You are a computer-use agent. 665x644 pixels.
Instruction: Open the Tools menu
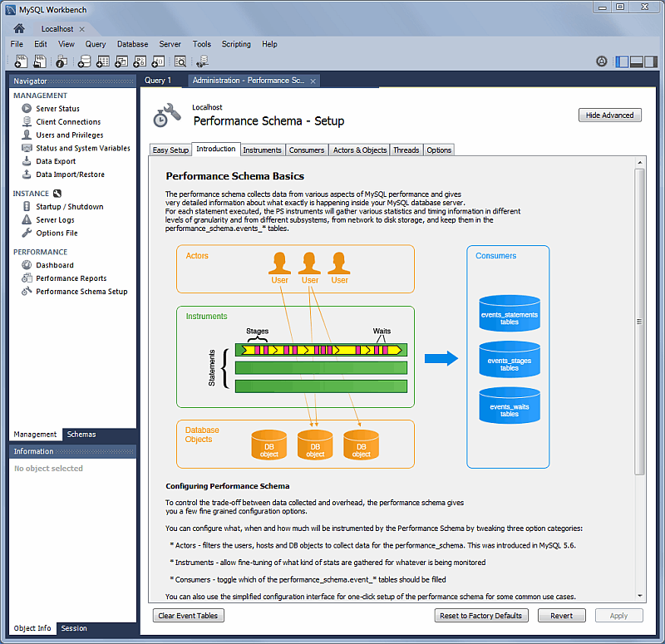tap(201, 44)
